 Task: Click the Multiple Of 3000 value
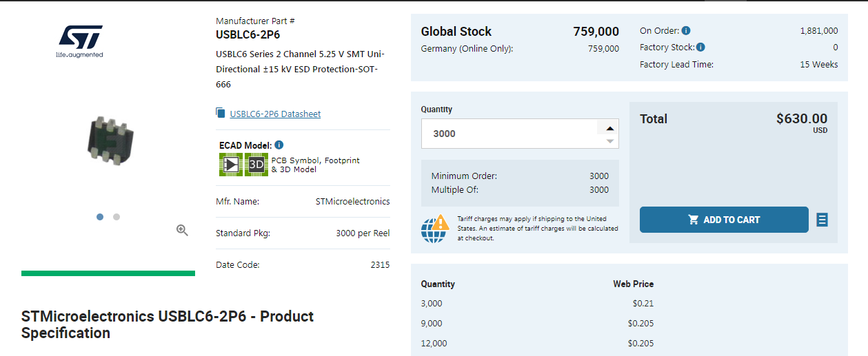pyautogui.click(x=599, y=190)
